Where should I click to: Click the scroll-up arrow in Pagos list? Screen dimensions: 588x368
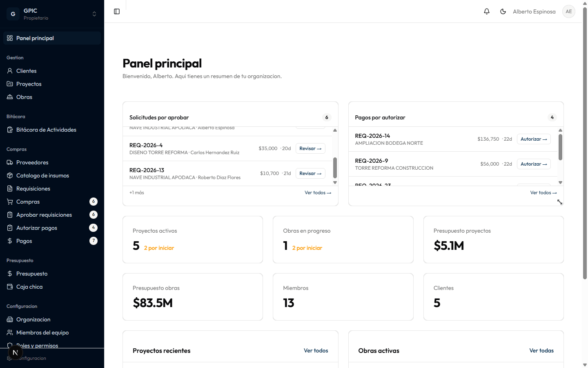pyautogui.click(x=560, y=130)
